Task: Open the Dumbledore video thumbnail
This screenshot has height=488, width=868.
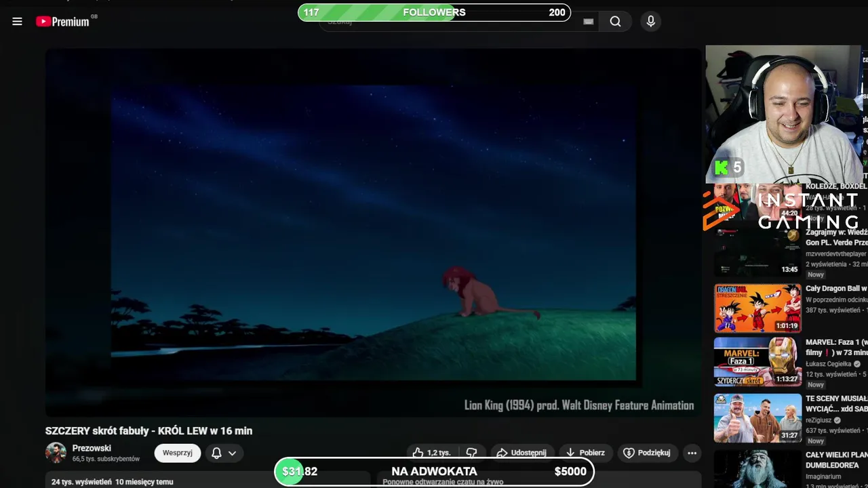Action: tap(757, 469)
